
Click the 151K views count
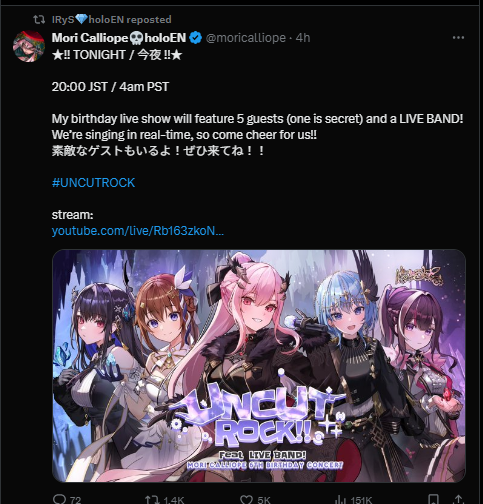point(361,500)
